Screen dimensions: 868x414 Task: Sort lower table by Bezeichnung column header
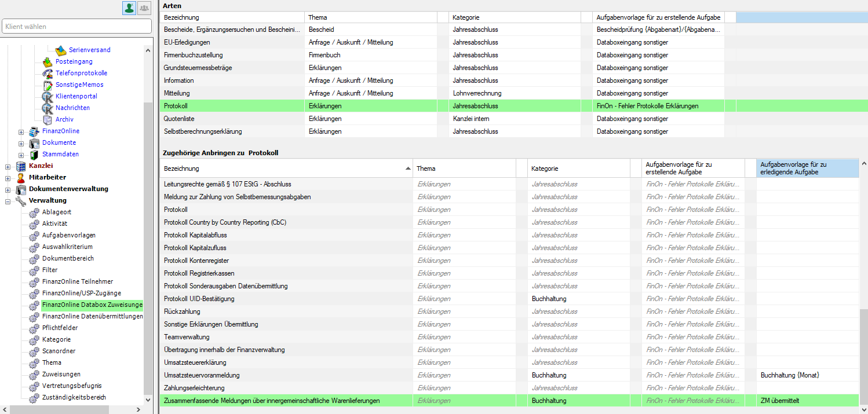[x=285, y=168]
